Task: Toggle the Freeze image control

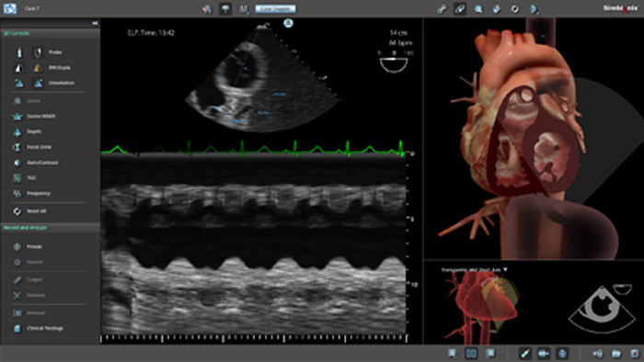Action: pos(17,247)
